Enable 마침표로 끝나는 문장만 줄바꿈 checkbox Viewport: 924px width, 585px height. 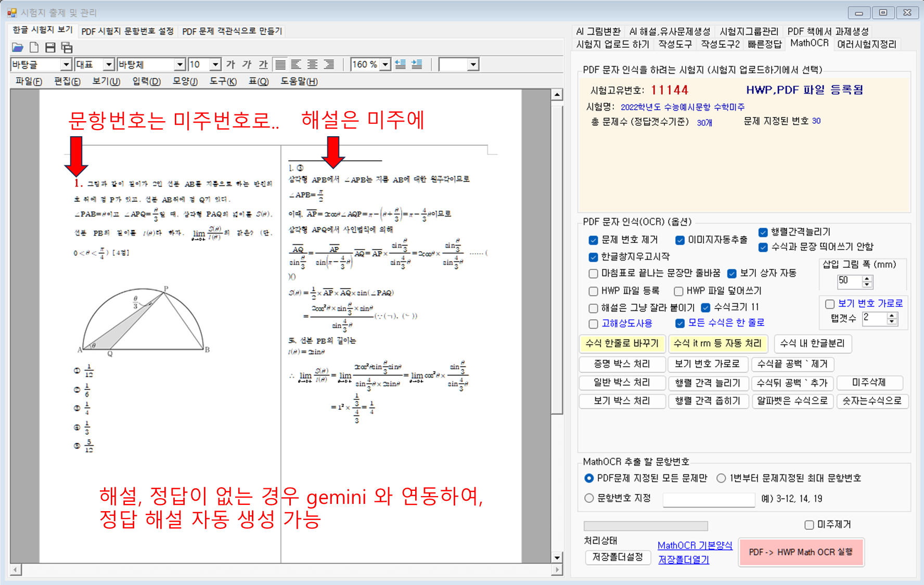593,274
